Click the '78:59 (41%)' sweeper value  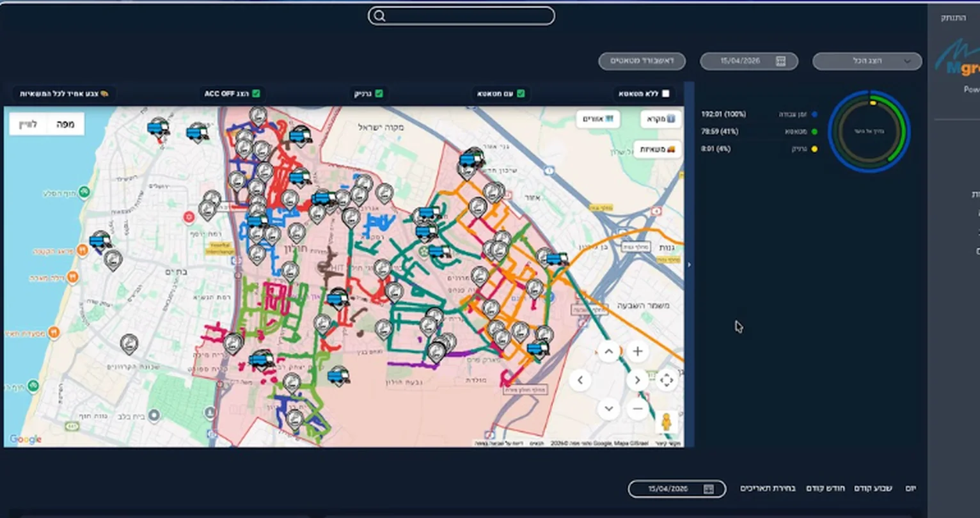[720, 132]
